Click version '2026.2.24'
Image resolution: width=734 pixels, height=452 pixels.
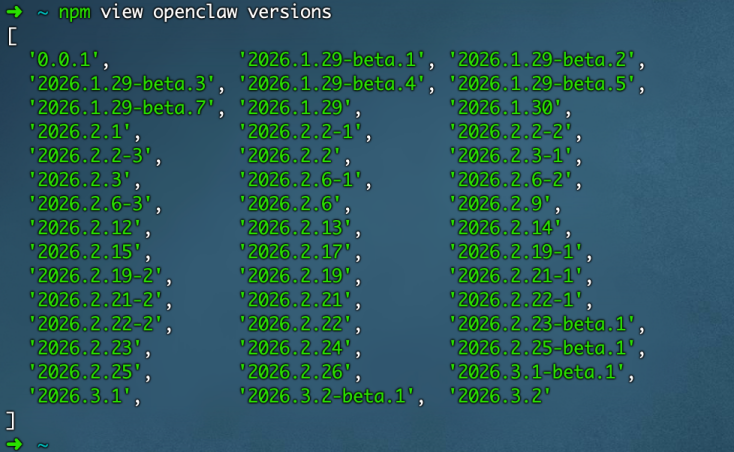295,348
